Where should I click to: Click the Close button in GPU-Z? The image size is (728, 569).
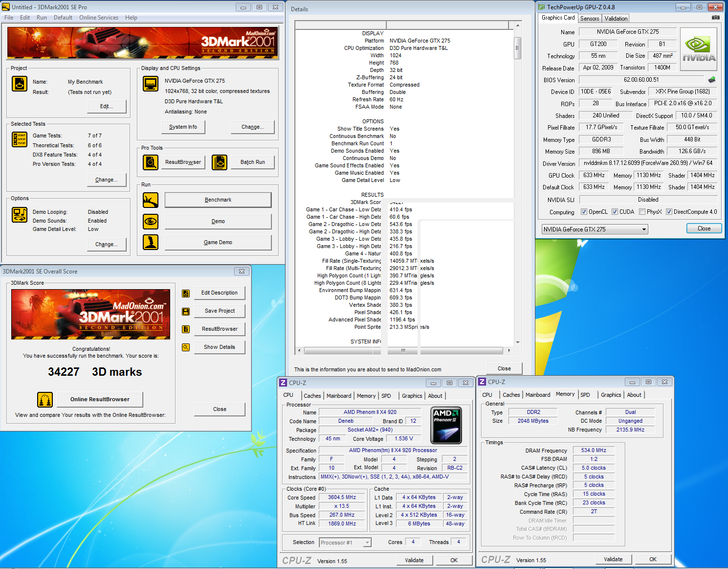(704, 228)
